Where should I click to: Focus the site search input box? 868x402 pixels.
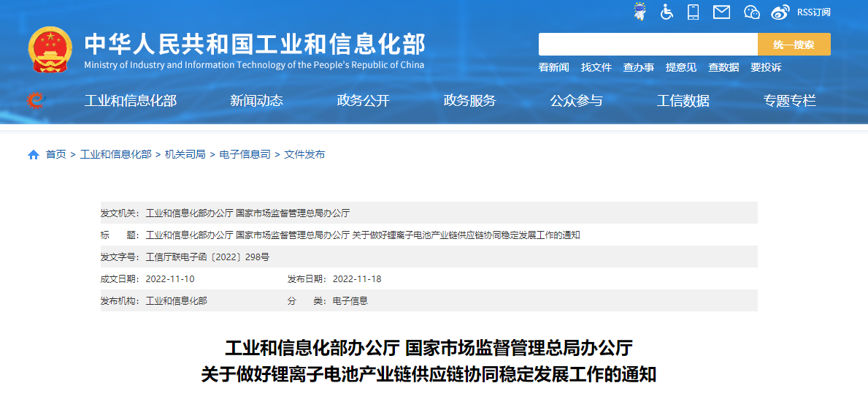(648, 45)
